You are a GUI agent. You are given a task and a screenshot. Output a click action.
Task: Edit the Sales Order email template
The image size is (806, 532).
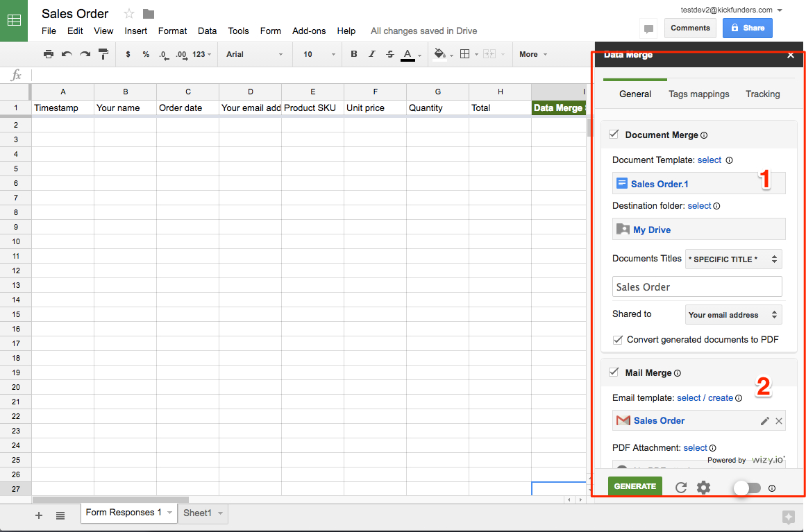(x=764, y=420)
